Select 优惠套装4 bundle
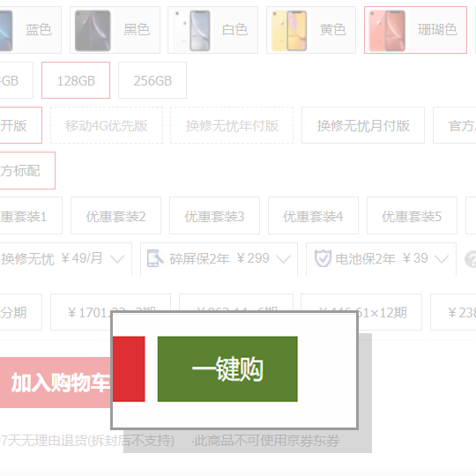 pos(313,216)
